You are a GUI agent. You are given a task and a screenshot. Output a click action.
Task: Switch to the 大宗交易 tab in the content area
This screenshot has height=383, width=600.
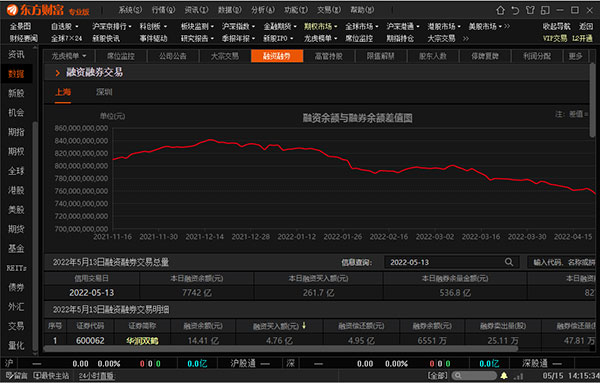point(225,56)
